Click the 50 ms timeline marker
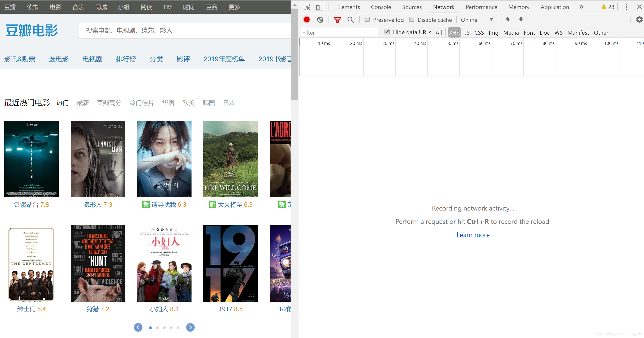The height and width of the screenshot is (338, 644). click(x=452, y=43)
